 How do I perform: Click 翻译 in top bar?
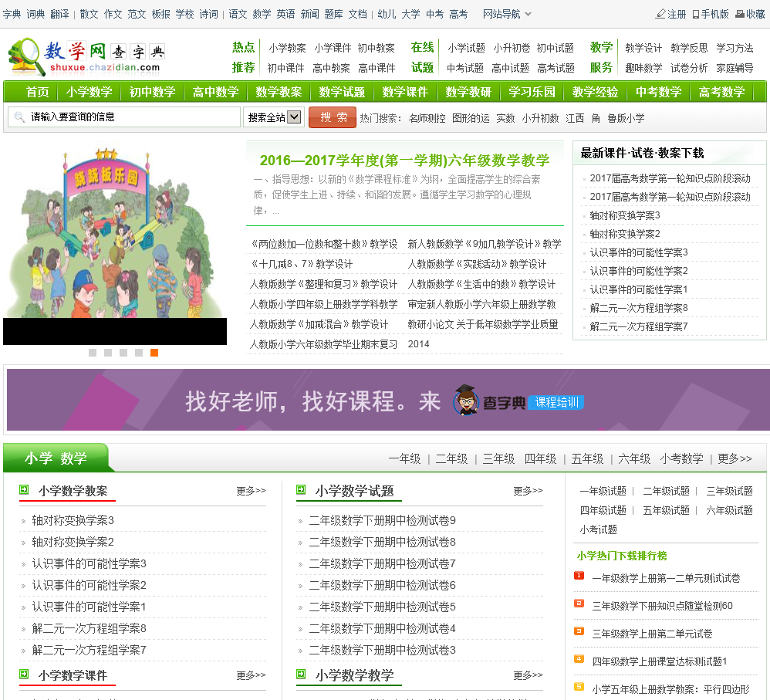click(x=59, y=14)
